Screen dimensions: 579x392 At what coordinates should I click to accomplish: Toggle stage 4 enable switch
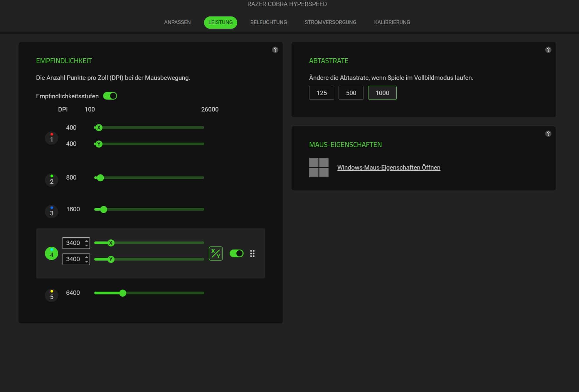coord(236,253)
